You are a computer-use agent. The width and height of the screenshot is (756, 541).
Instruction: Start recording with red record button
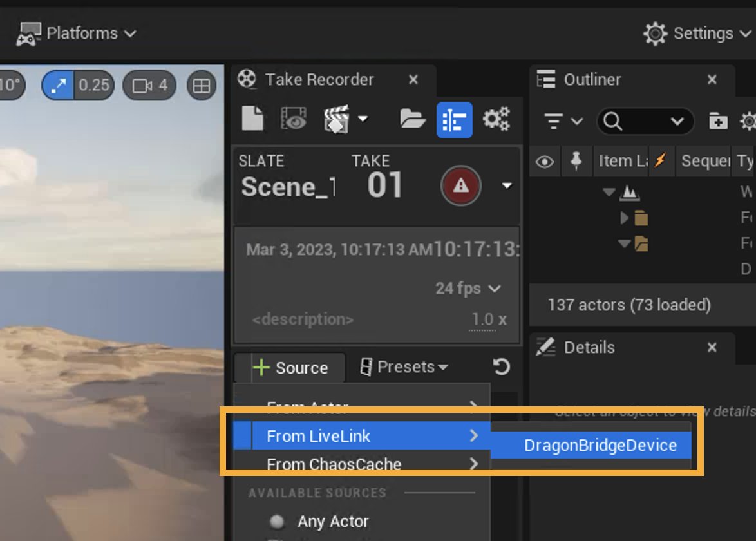tap(460, 185)
